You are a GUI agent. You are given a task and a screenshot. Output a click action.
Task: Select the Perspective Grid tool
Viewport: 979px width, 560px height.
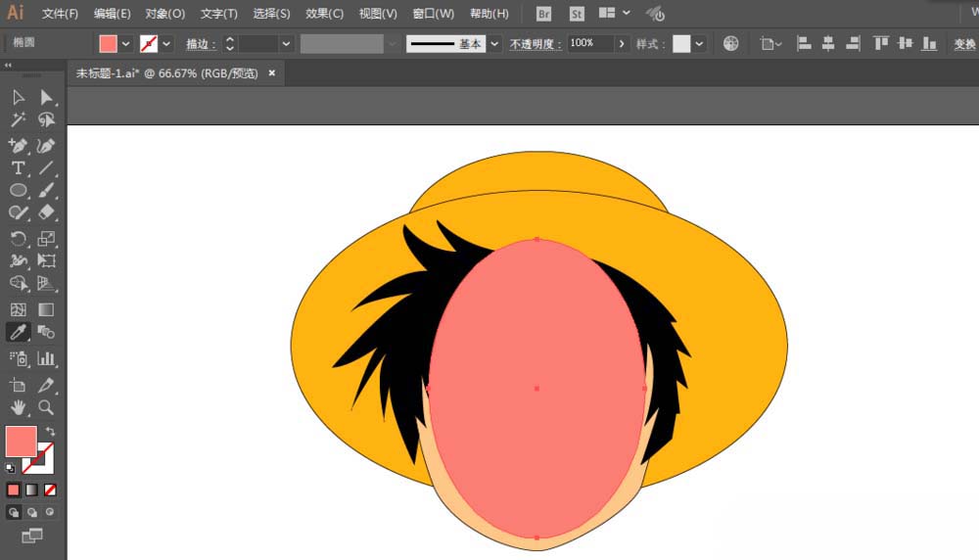coord(46,283)
